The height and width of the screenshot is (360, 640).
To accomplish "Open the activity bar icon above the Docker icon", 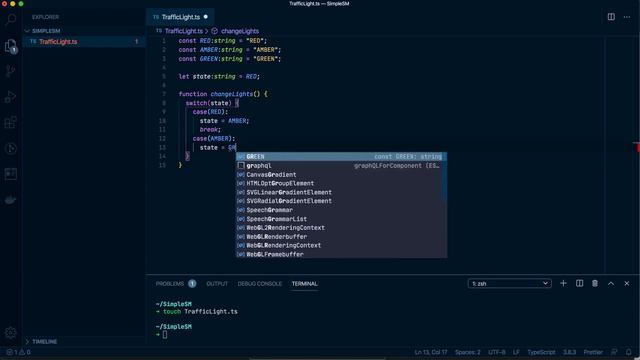I will (x=11, y=174).
